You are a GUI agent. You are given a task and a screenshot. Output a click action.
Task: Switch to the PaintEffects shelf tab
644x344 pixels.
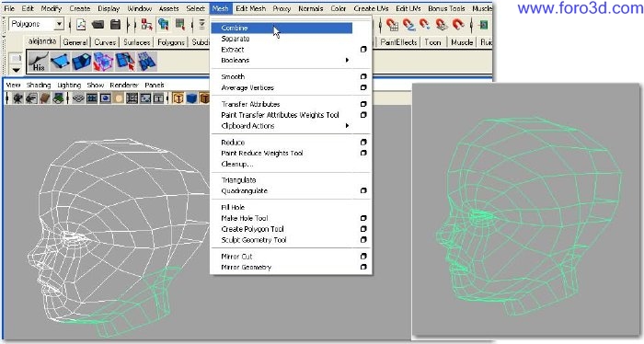(398, 42)
